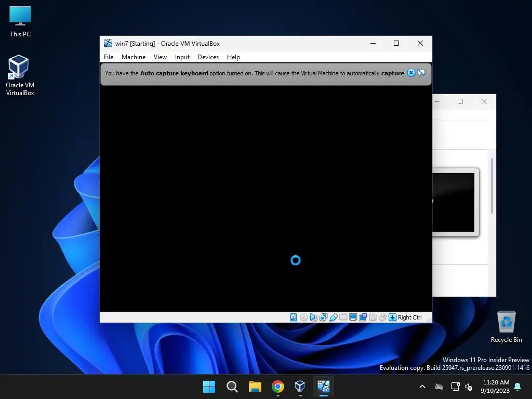
Task: Close the win7 VM window
Action: 420,43
